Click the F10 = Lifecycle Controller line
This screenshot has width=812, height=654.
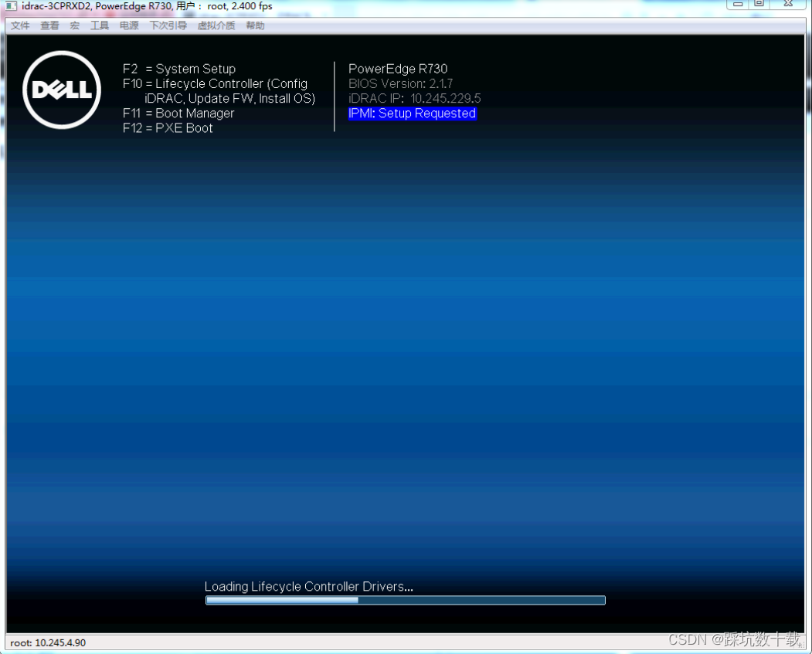coord(215,83)
